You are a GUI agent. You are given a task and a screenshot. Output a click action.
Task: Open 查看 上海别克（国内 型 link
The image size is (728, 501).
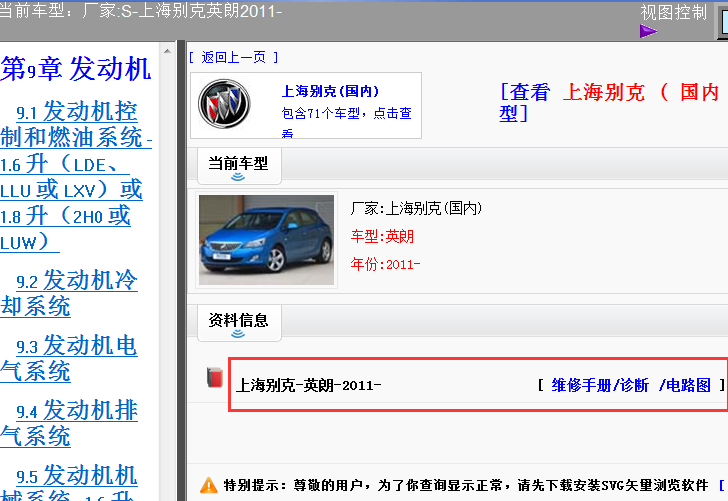point(609,103)
